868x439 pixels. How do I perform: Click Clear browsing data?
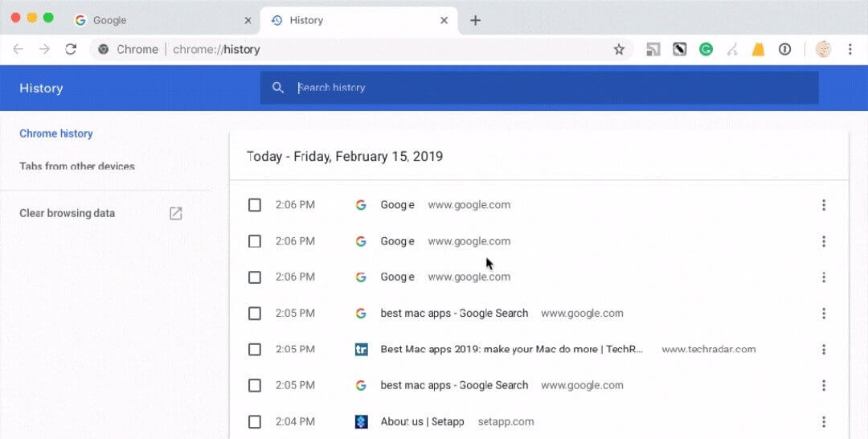coord(68,213)
